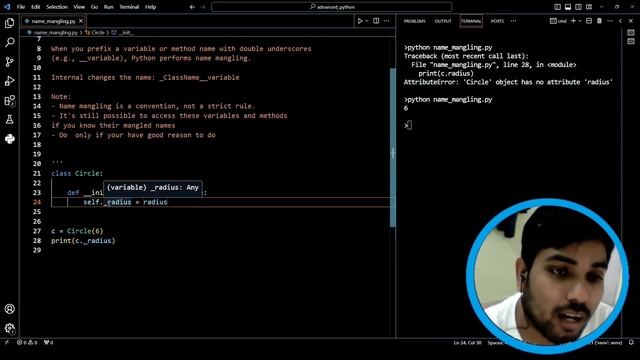
Task: Open editor More Actions ellipsis
Action: [x=387, y=21]
